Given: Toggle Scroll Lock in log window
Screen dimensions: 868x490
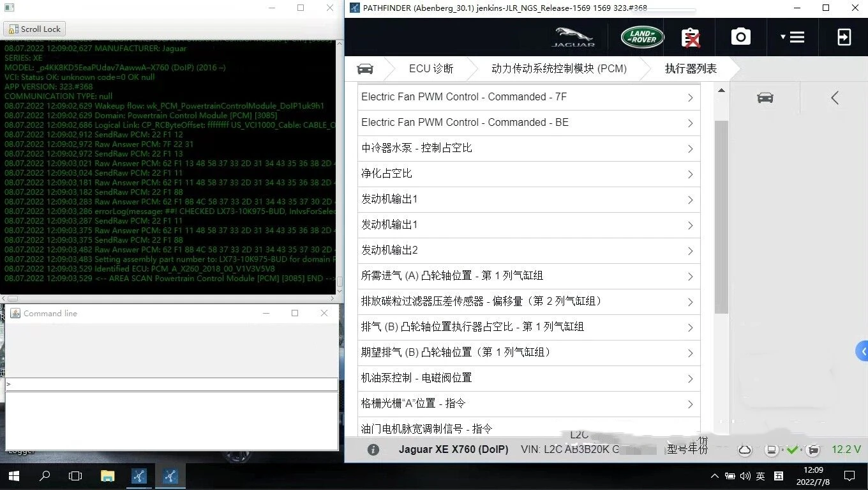Looking at the screenshot, I should (34, 29).
